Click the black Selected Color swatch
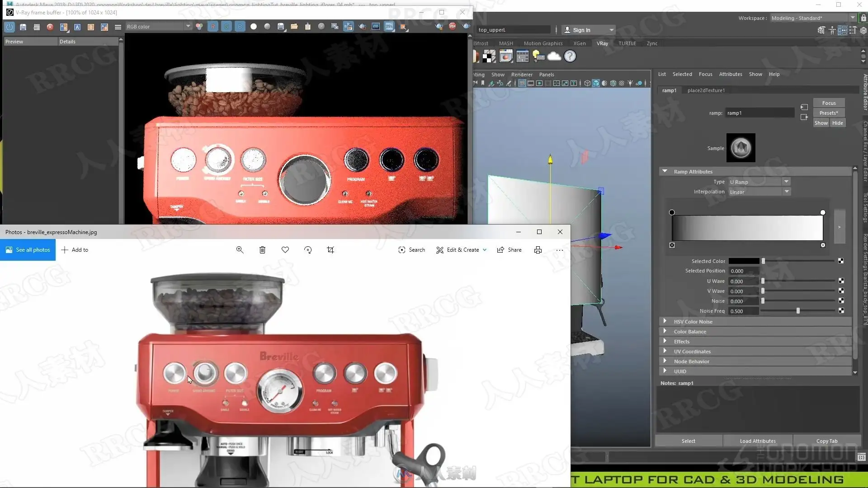 pyautogui.click(x=744, y=261)
